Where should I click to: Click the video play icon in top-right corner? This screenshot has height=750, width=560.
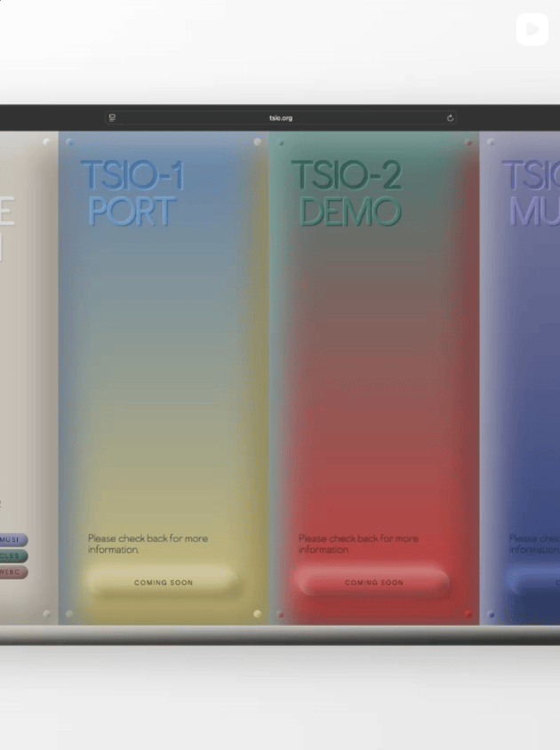[x=532, y=29]
